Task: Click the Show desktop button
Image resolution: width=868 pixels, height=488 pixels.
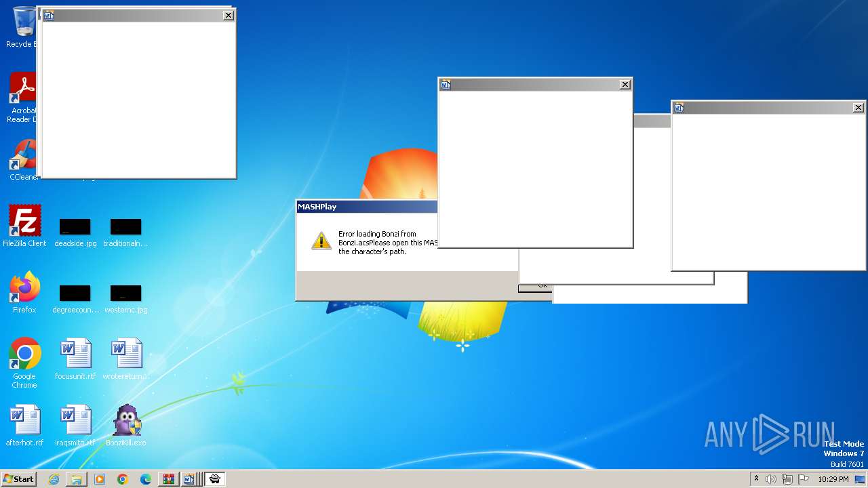Action: pos(860,479)
